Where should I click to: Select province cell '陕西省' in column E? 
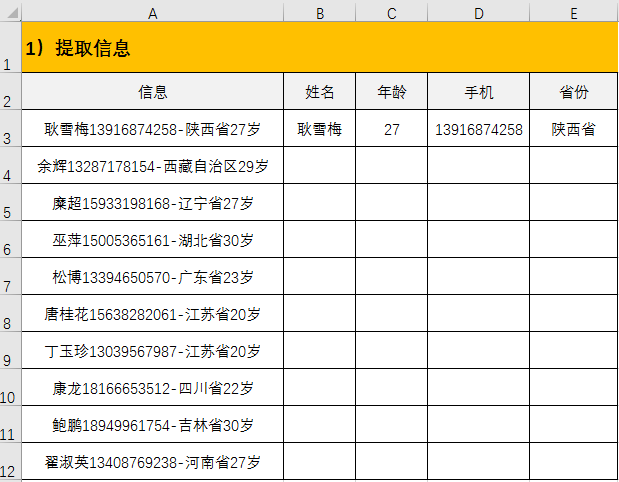tap(574, 128)
